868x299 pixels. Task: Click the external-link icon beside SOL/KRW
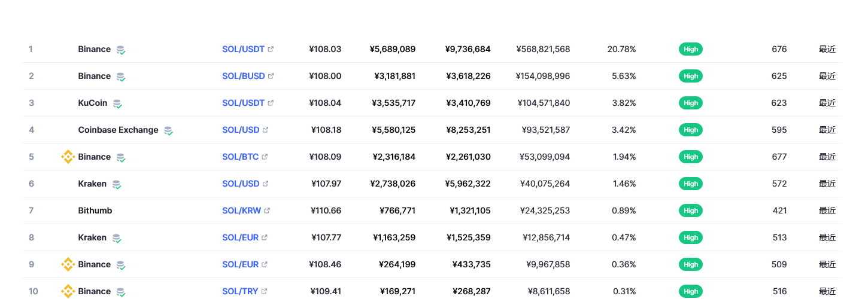[267, 210]
